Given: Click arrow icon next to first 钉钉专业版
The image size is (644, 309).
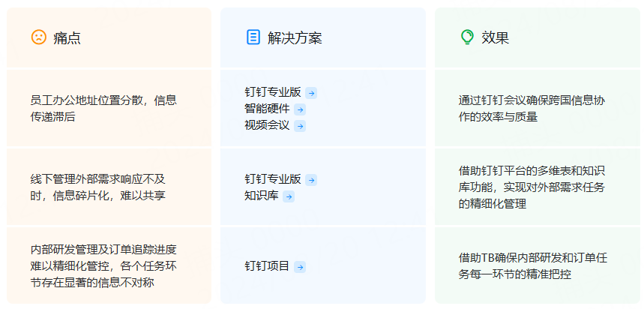Looking at the screenshot, I should point(311,93).
